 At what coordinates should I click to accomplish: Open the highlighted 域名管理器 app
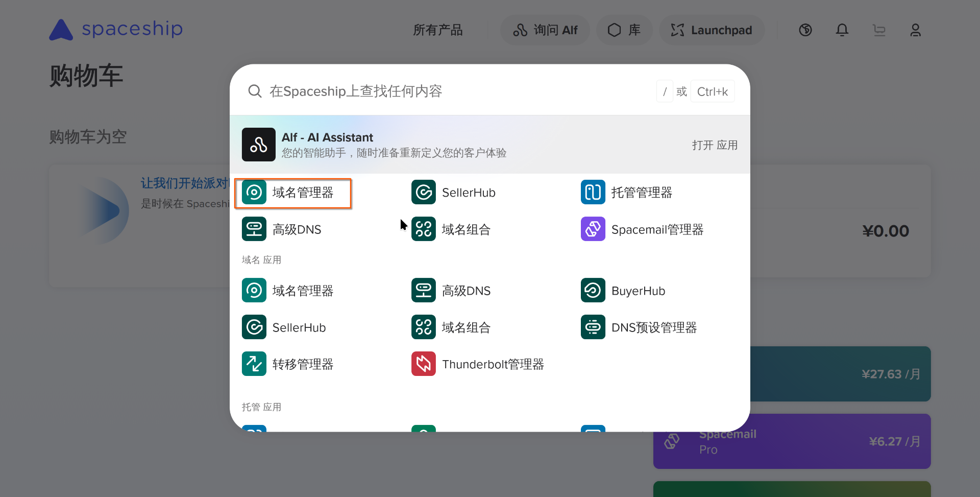coord(292,193)
